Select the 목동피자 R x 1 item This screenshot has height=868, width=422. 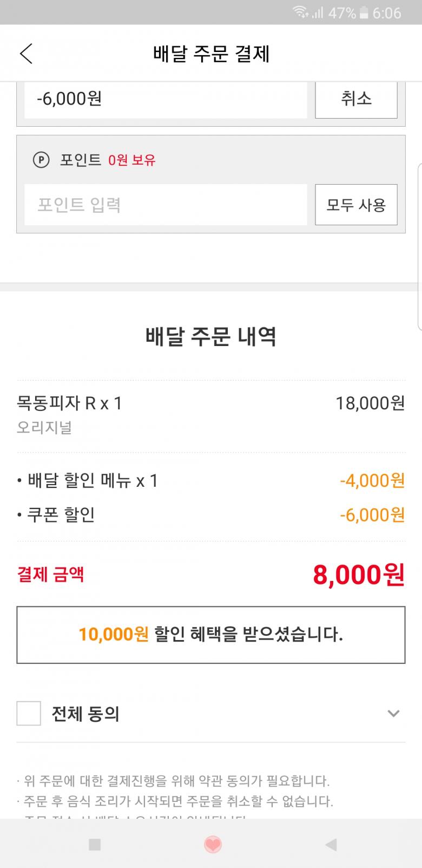(x=70, y=403)
